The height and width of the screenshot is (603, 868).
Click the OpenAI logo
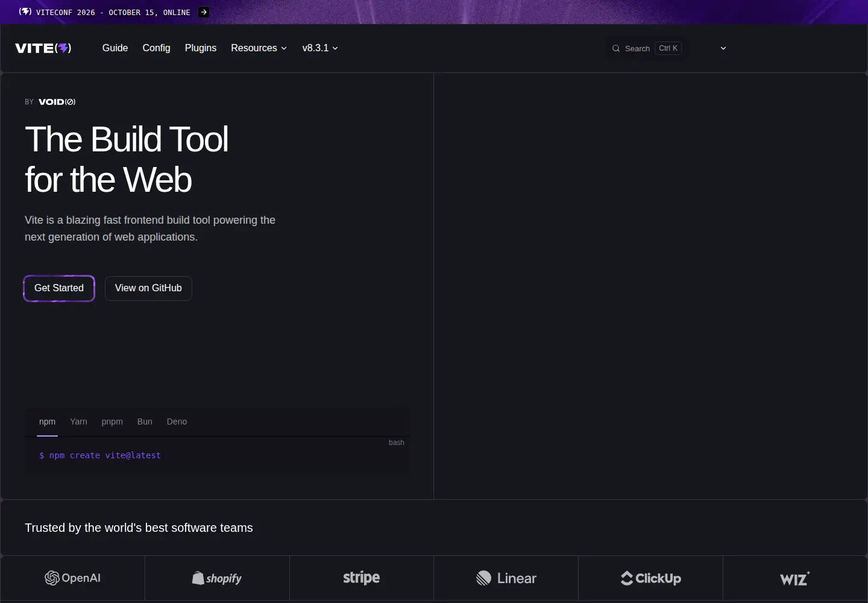coord(72,578)
